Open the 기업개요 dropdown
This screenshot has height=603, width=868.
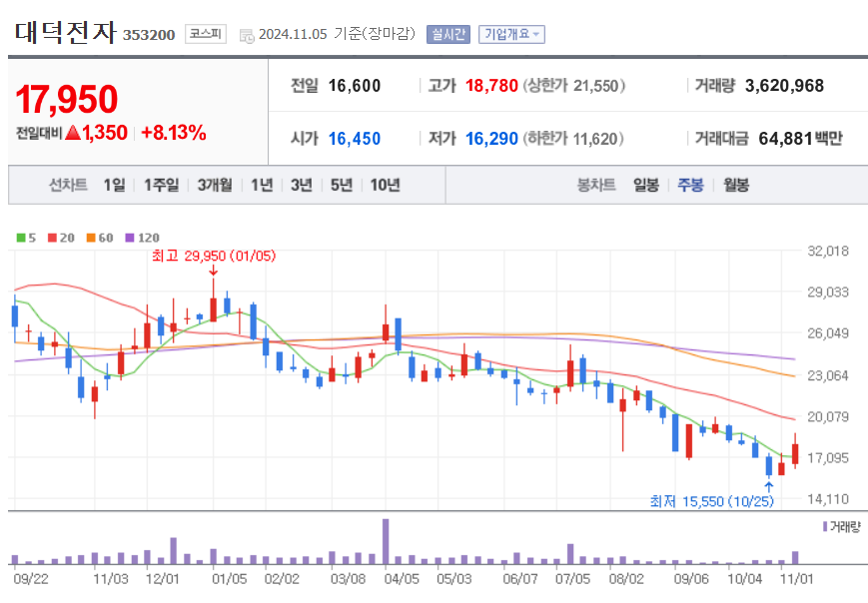(511, 34)
